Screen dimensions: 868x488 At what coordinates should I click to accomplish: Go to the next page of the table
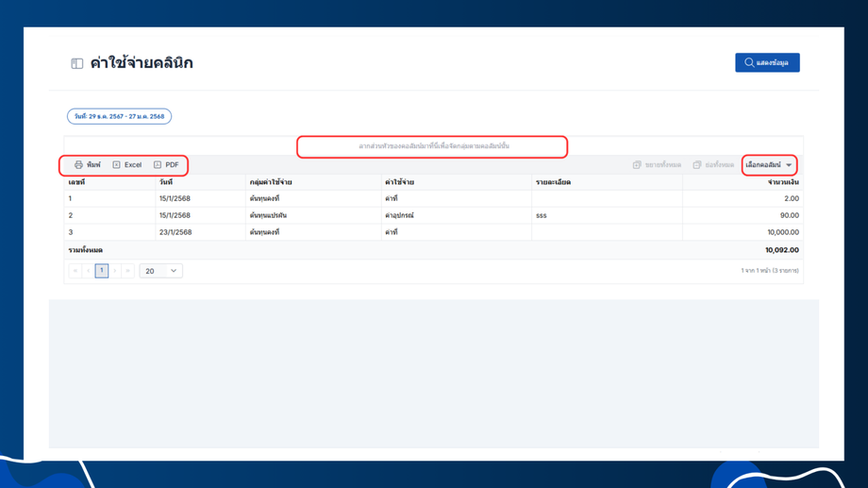tap(115, 271)
